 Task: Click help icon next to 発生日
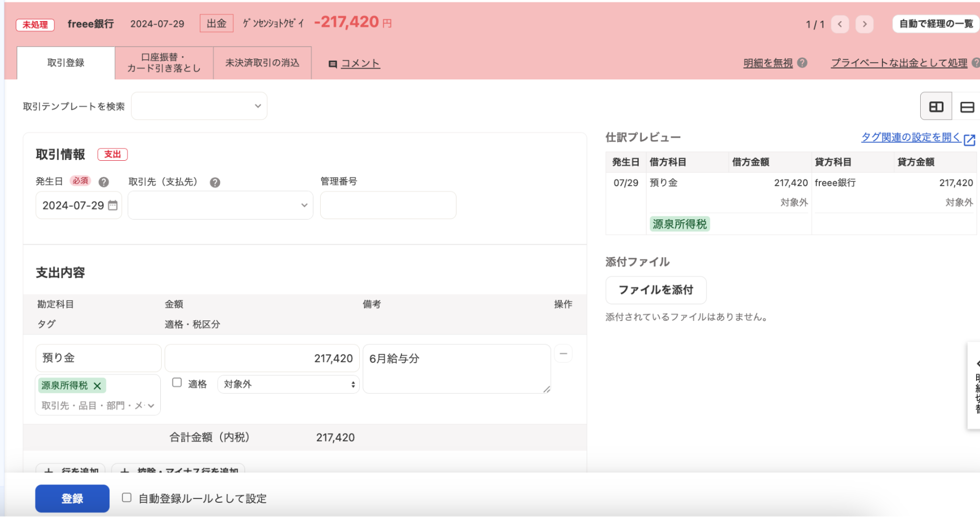pyautogui.click(x=103, y=182)
